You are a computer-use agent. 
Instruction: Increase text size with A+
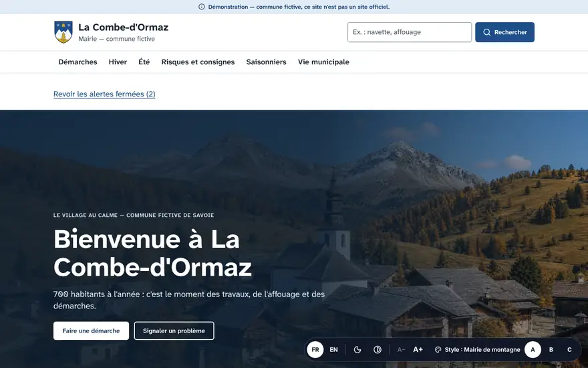pos(418,349)
